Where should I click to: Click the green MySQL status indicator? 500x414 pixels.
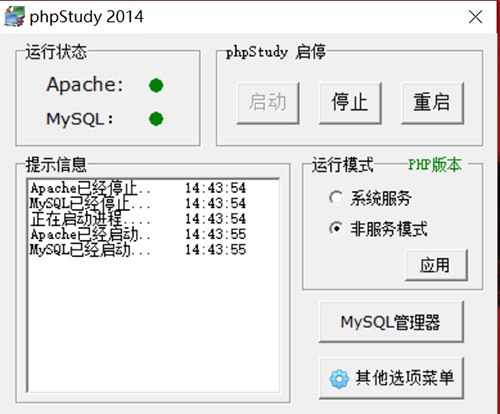[x=156, y=119]
